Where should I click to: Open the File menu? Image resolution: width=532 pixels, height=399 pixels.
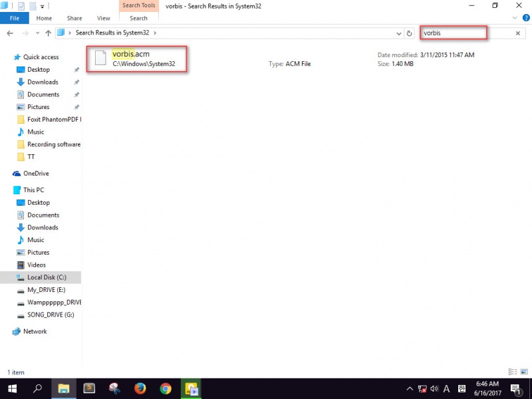pyautogui.click(x=14, y=19)
